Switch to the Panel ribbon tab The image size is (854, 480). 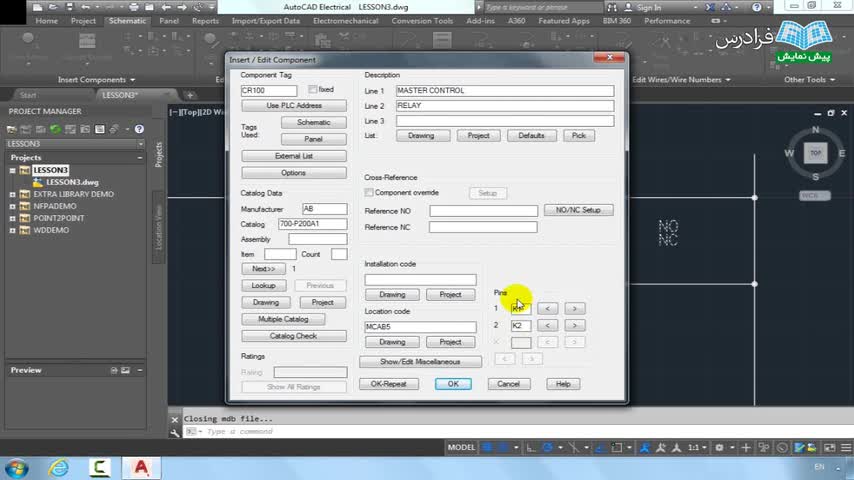pos(169,21)
